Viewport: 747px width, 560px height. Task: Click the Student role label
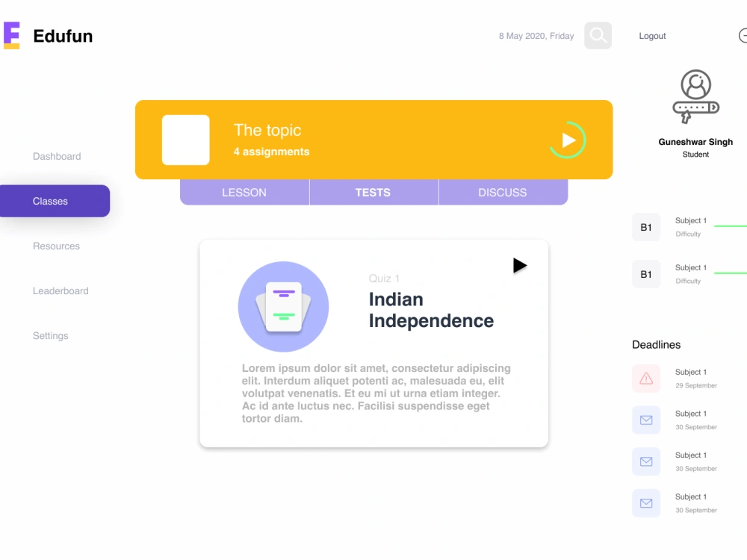click(695, 155)
